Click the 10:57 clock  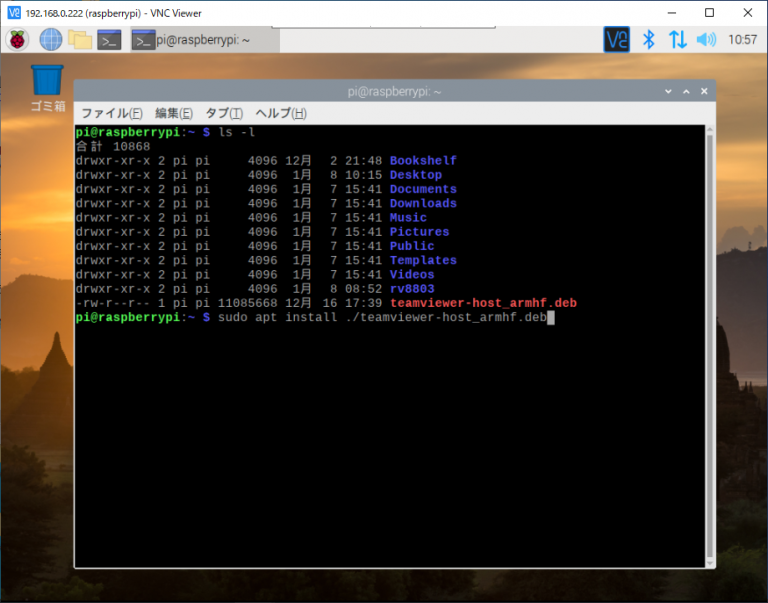tap(743, 39)
